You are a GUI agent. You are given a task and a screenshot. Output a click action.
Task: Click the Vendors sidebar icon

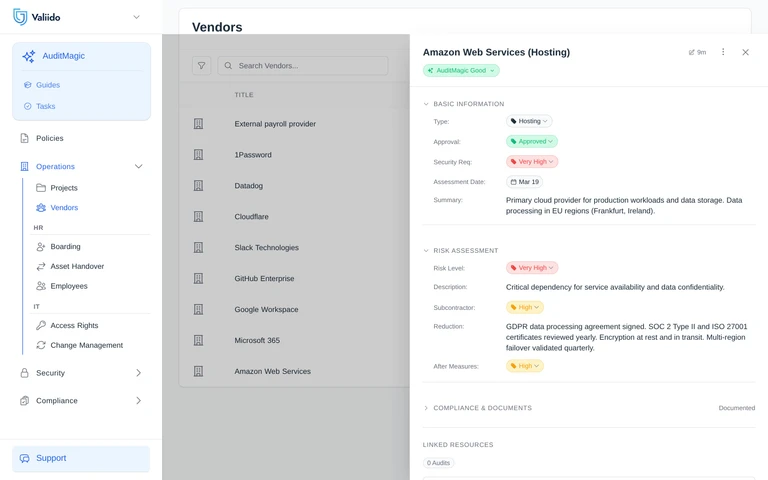click(x=41, y=208)
